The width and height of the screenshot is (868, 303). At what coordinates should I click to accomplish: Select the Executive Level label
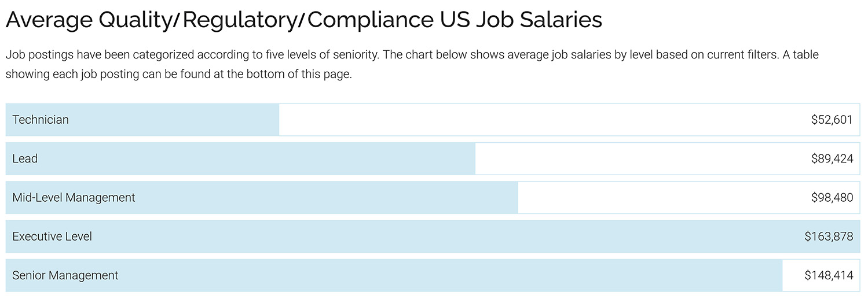52,237
